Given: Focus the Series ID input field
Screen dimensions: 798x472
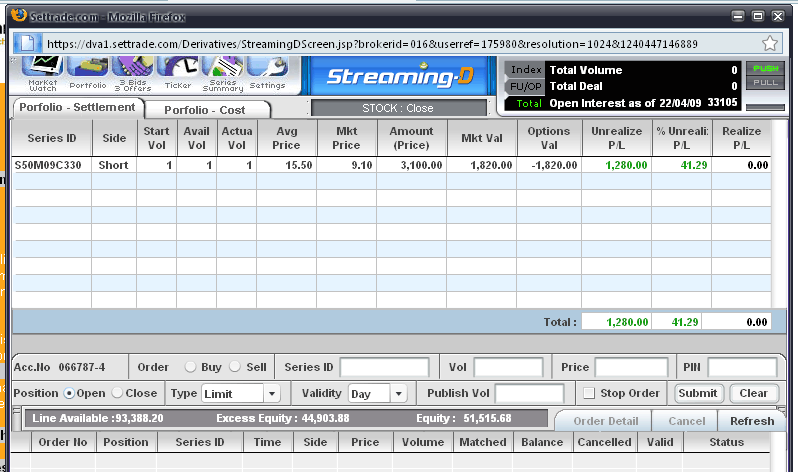Looking at the screenshot, I should (x=384, y=367).
